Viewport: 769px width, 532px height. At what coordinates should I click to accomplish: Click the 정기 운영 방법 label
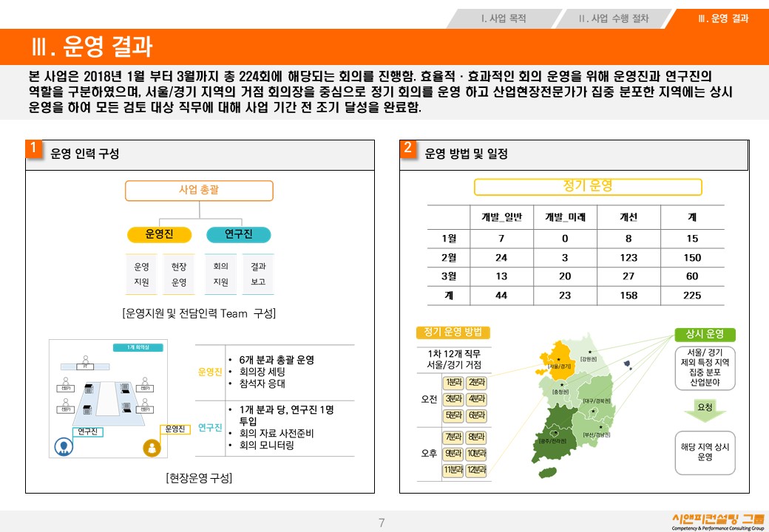(453, 332)
